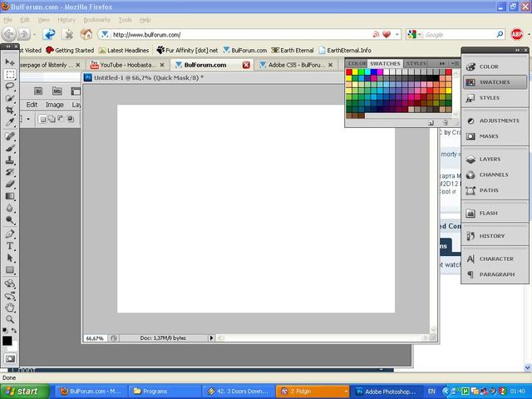Screen dimensions: 532x399
Task: Open the search engine dropdown
Action: click(x=414, y=35)
